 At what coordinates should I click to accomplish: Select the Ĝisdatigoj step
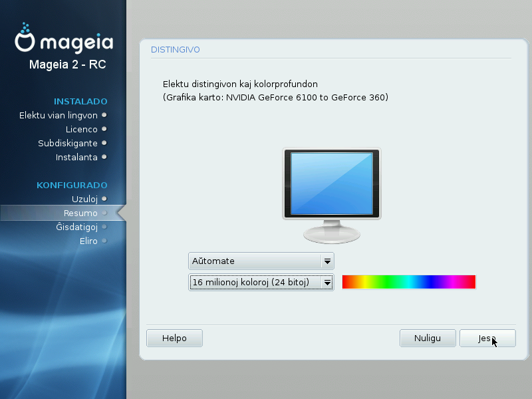(x=76, y=227)
